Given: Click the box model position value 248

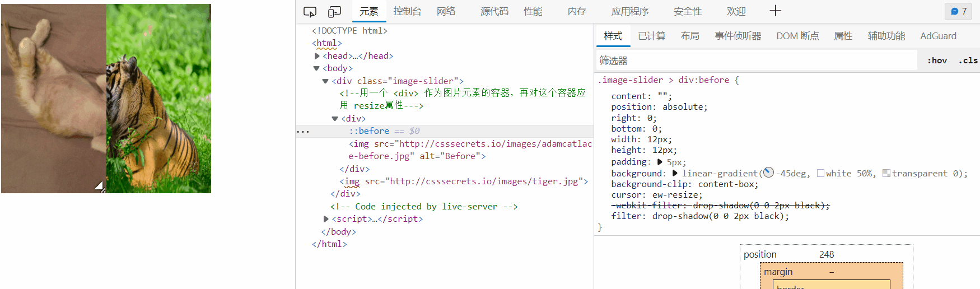Looking at the screenshot, I should pos(827,254).
